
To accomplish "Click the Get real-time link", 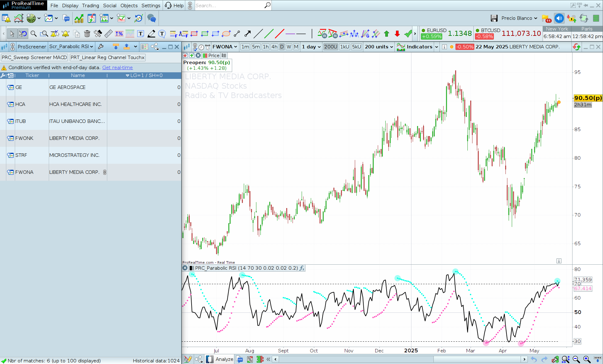I will point(117,67).
